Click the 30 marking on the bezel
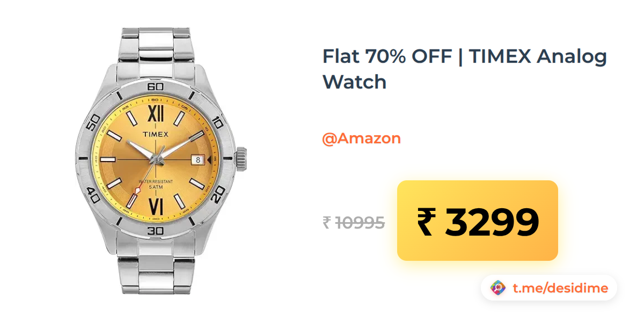 (155, 231)
